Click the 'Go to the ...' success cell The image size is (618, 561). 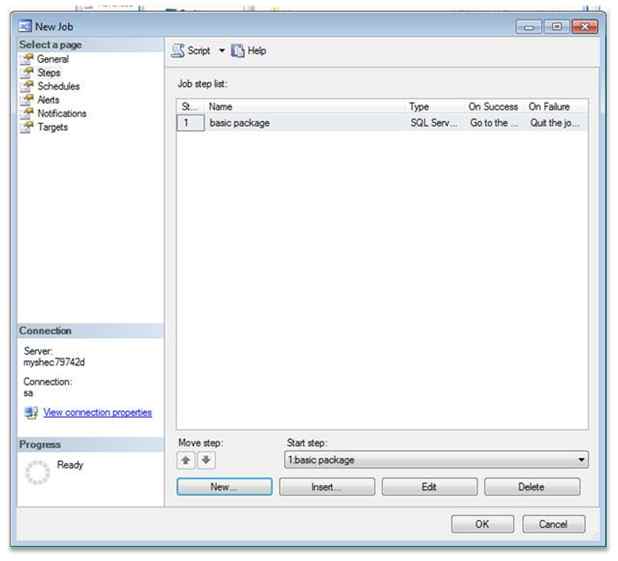493,123
